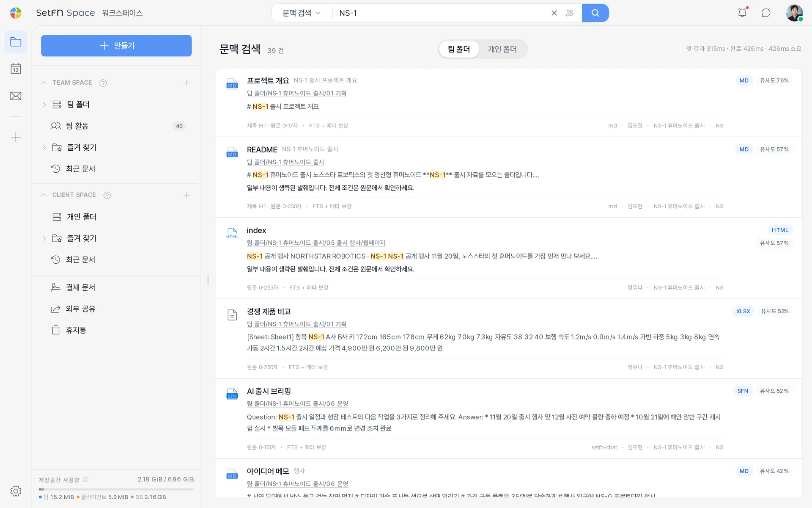The image size is (812, 508).
Task: Open settings gear icon
Action: tap(16, 491)
